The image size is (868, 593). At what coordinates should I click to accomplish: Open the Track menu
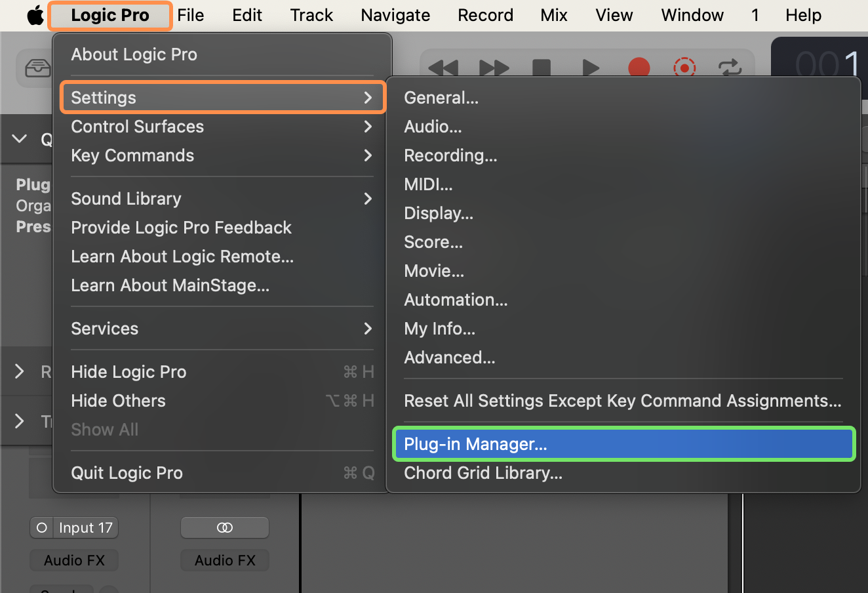click(311, 14)
